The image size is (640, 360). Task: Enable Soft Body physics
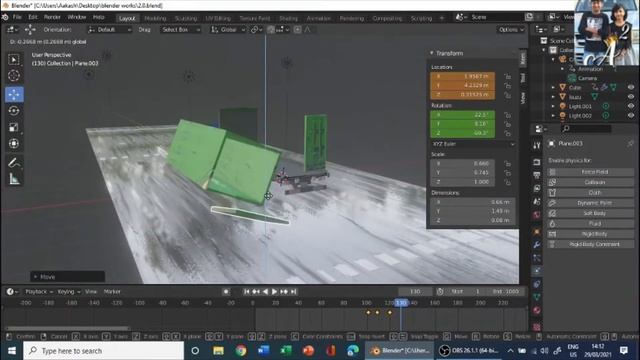click(x=591, y=213)
